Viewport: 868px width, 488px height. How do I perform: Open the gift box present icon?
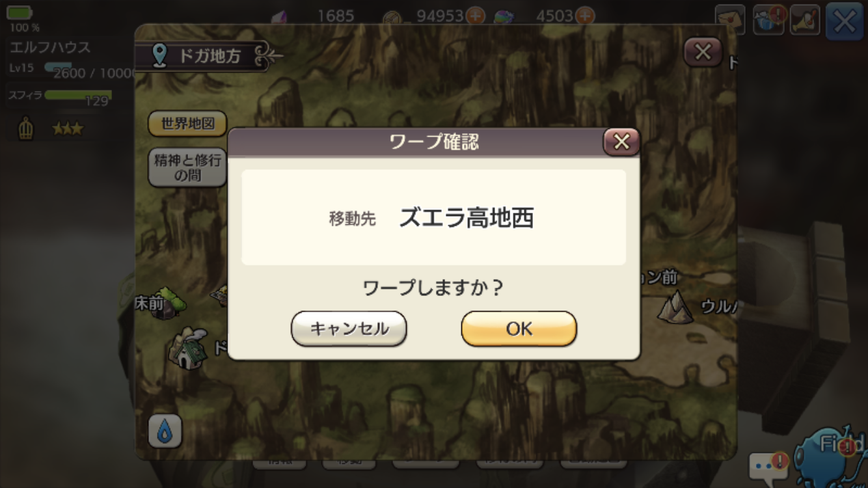click(x=768, y=20)
